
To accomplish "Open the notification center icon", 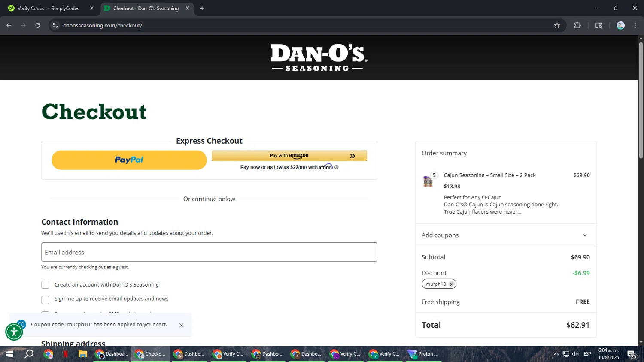I will [632, 354].
